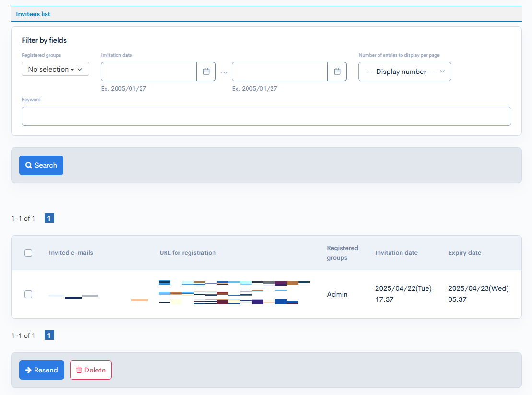The width and height of the screenshot is (532, 395).
Task: Open calendar picker for invitation end date
Action: pos(337,72)
